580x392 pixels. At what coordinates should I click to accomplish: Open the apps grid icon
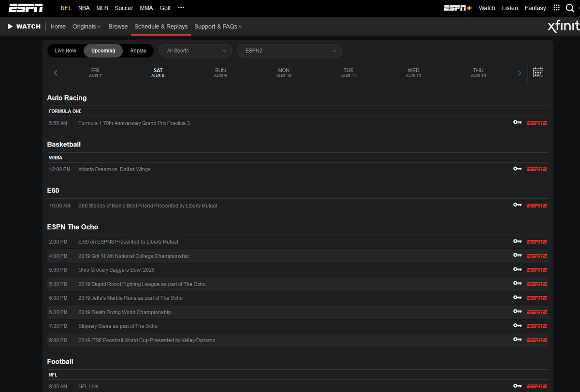pyautogui.click(x=556, y=8)
